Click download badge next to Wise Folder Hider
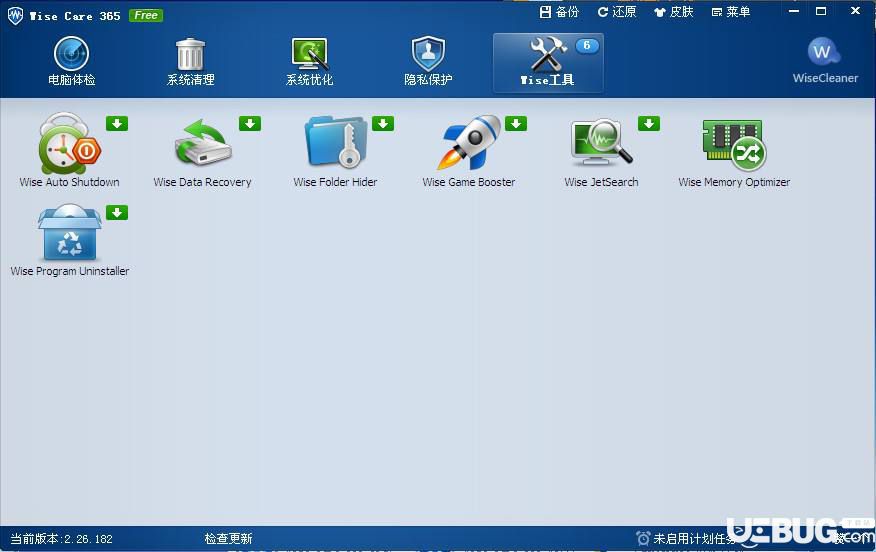Screen dimensions: 876x552 pos(383,123)
